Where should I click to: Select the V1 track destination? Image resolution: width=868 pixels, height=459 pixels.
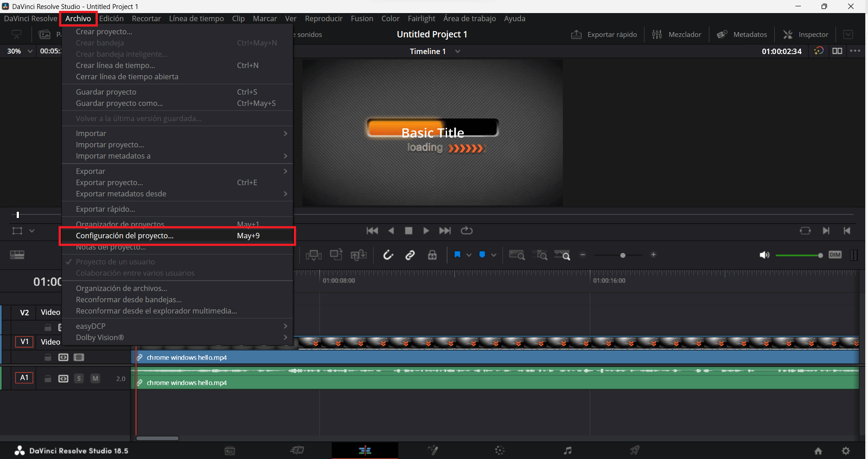click(24, 342)
